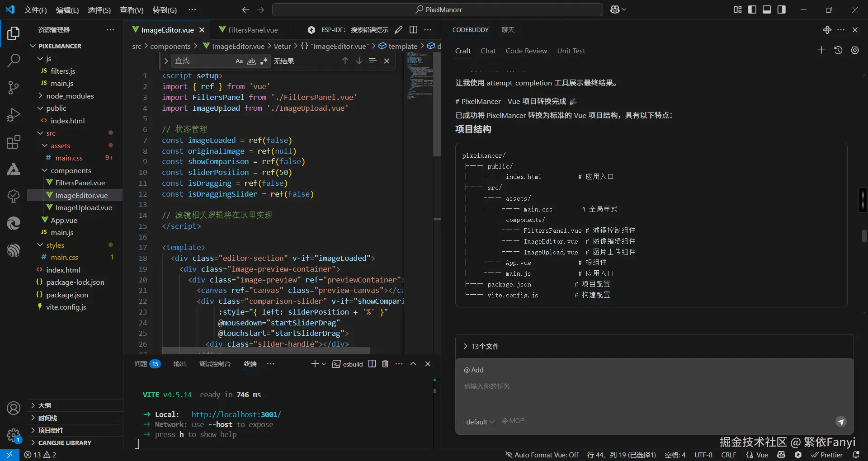Toggle Use Regular Expression in find
This screenshot has height=461, width=868.
(x=264, y=61)
